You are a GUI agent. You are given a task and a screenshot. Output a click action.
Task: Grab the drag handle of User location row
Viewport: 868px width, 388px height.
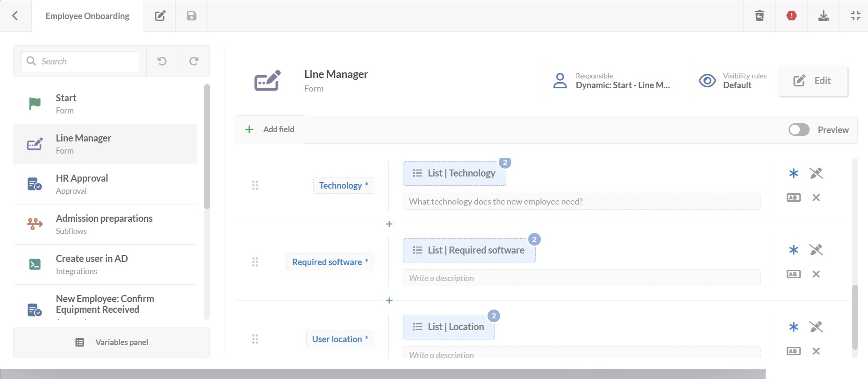point(255,339)
